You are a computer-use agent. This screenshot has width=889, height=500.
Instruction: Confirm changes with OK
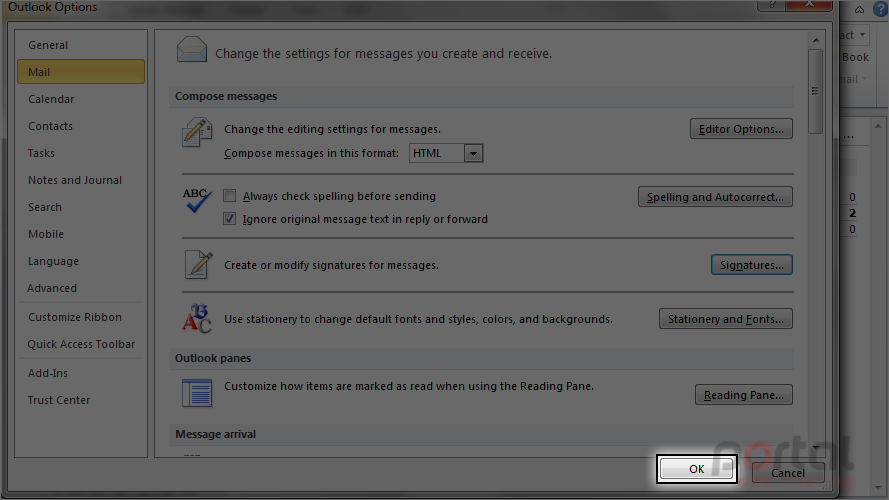click(x=696, y=469)
